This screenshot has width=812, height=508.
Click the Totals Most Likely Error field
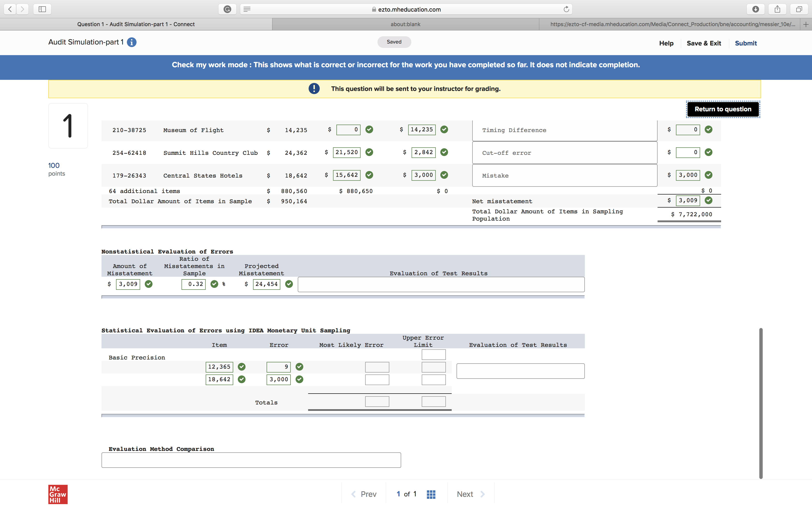[x=377, y=402]
